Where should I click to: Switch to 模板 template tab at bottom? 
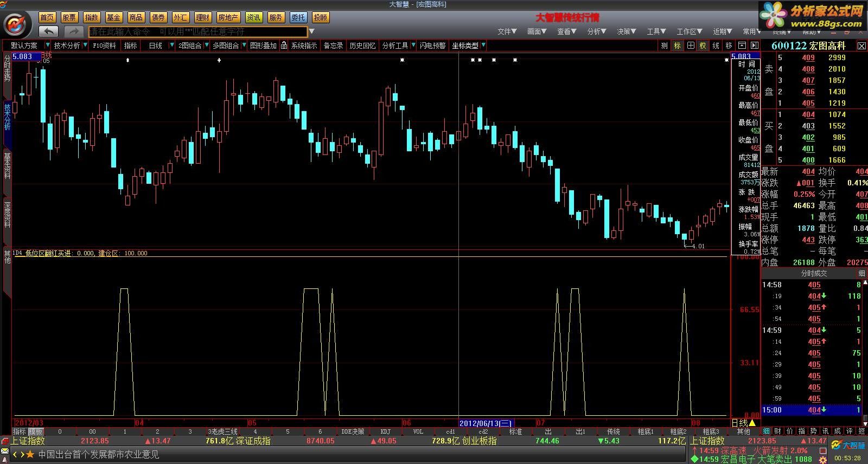[36, 431]
